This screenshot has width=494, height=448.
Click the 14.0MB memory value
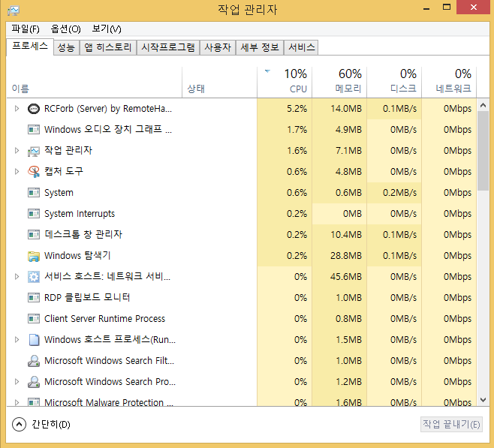coord(346,109)
